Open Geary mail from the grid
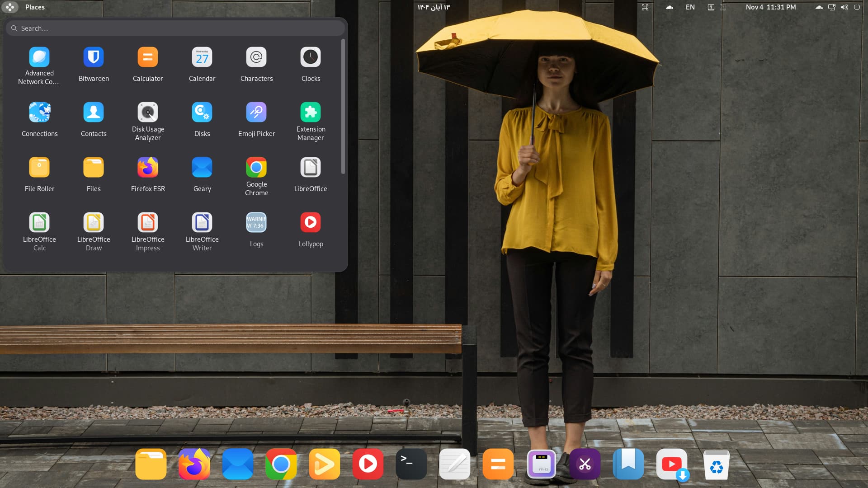This screenshot has height=488, width=868. point(202,168)
